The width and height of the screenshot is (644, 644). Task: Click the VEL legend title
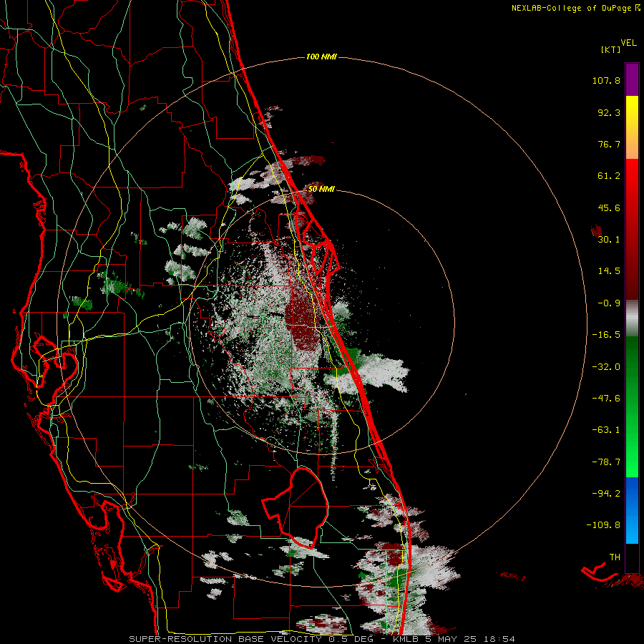point(628,42)
